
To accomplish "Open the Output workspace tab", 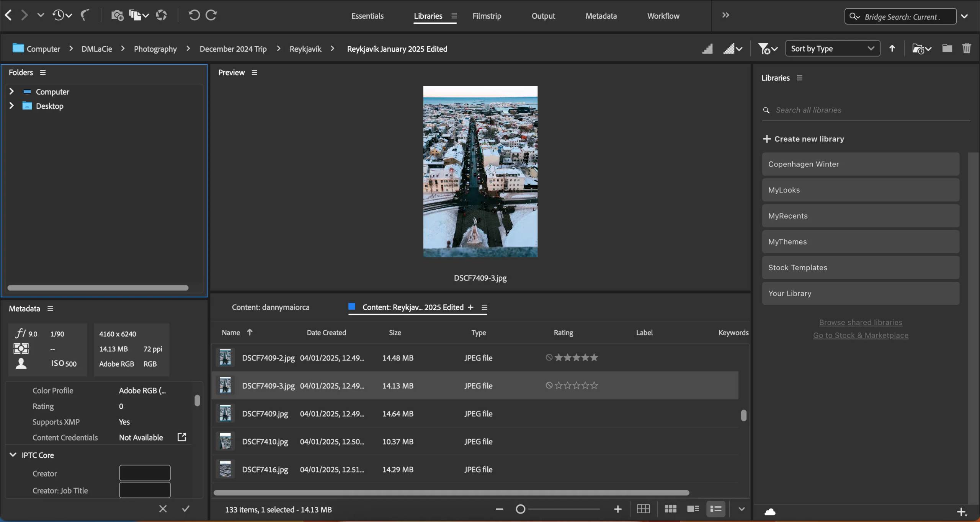I will [543, 16].
